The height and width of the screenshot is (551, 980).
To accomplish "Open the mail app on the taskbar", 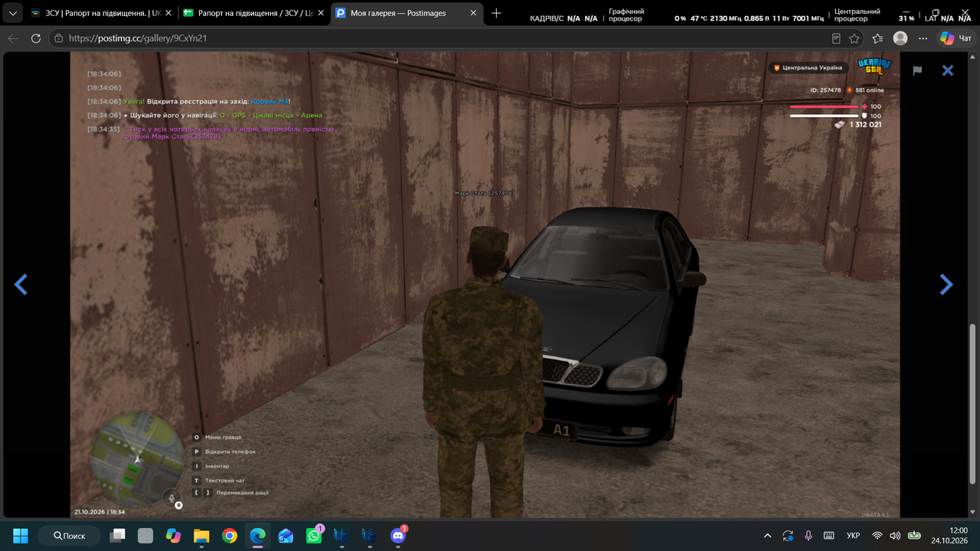I will click(x=286, y=536).
